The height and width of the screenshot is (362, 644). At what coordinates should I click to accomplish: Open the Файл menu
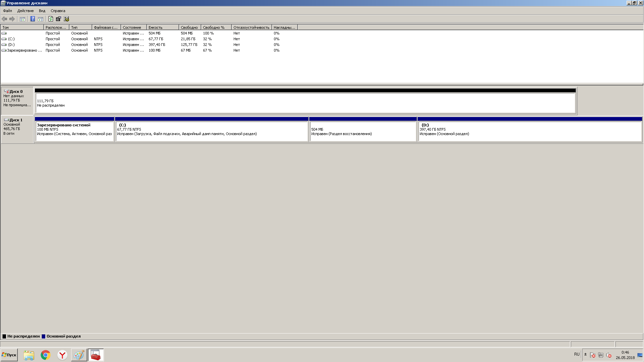pos(7,11)
